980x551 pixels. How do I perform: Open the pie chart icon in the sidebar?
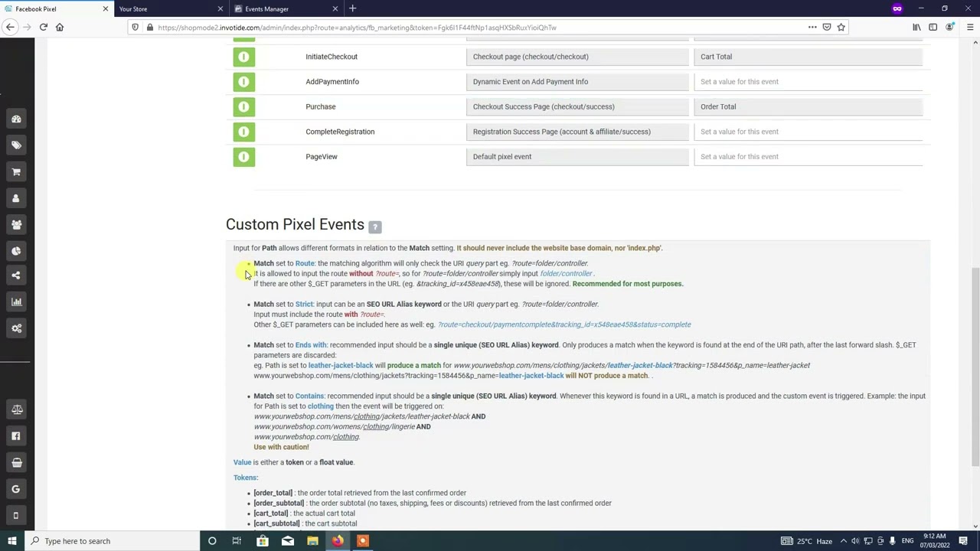tap(16, 251)
